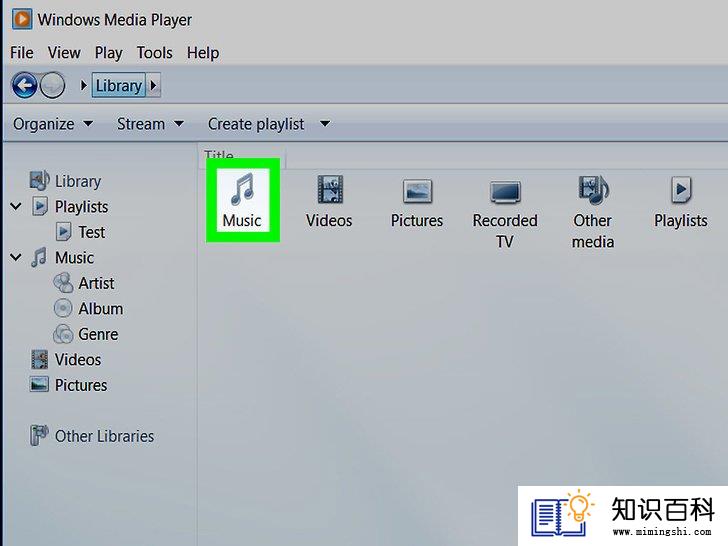This screenshot has height=546, width=728.
Task: Click the Library breadcrumb button
Action: coord(119,85)
